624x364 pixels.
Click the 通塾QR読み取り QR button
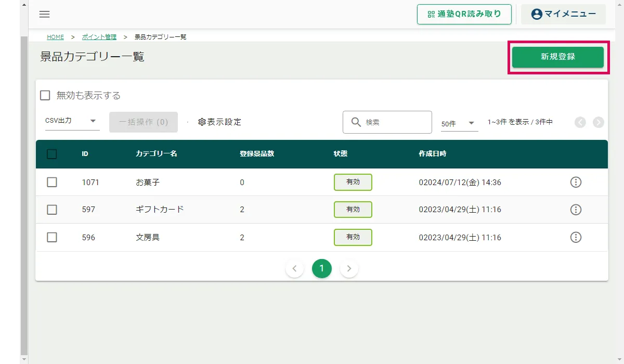464,14
